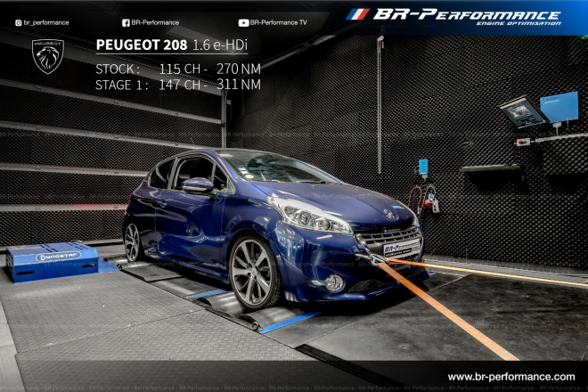Click the car's front fog light
The image size is (588, 392).
tap(334, 283)
